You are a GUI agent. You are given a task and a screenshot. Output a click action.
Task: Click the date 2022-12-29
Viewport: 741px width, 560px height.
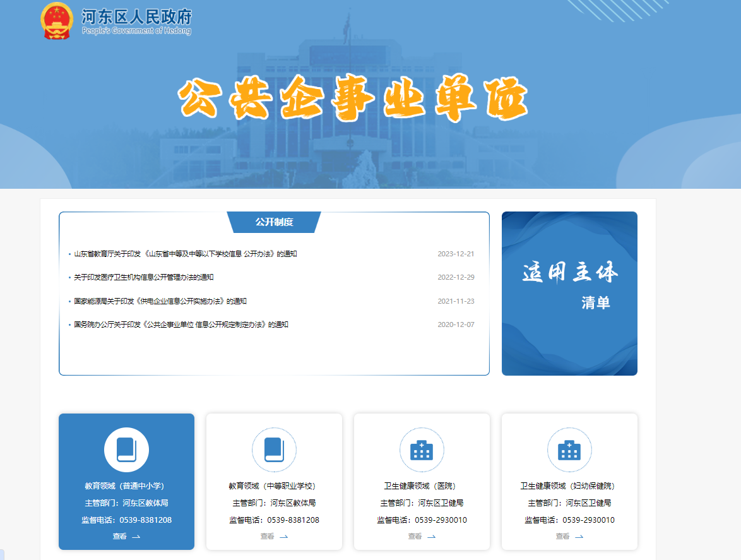(456, 277)
